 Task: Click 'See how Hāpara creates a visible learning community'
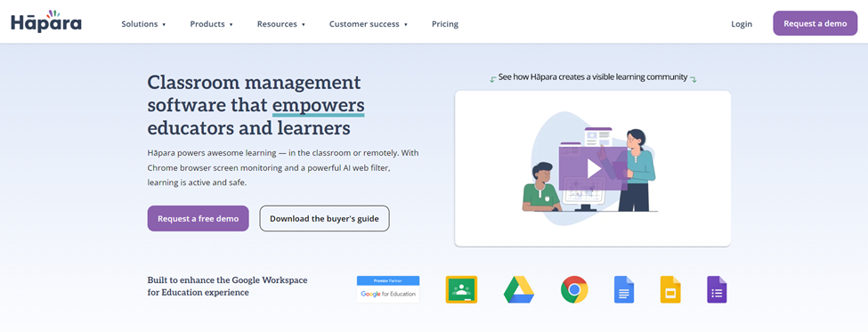click(x=593, y=77)
